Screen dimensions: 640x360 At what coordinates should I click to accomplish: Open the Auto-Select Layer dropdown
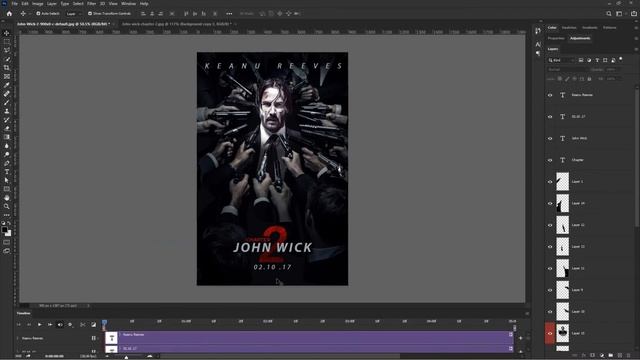pos(73,13)
